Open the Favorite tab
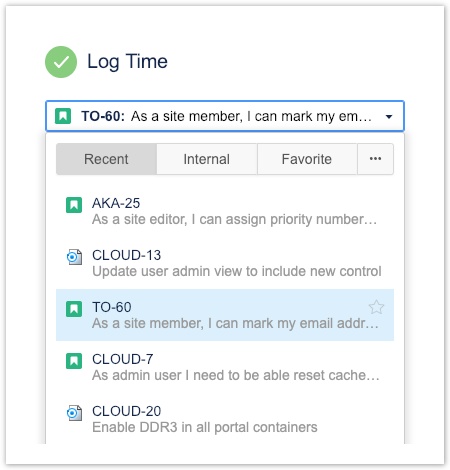450x470 pixels. 307,159
